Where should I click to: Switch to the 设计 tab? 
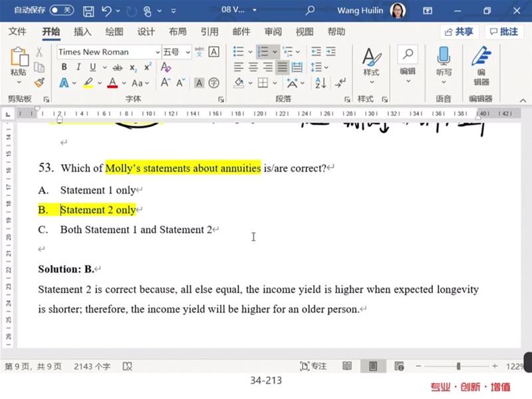pyautogui.click(x=146, y=31)
